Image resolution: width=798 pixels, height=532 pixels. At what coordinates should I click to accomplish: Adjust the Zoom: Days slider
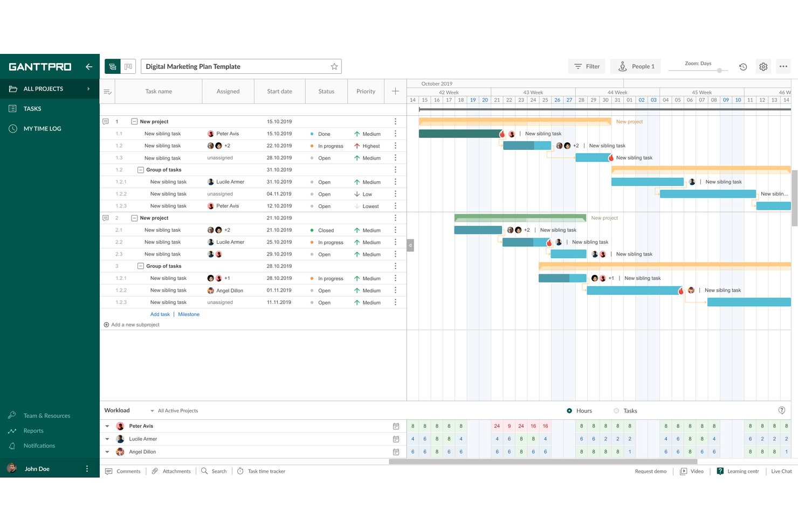coord(719,70)
